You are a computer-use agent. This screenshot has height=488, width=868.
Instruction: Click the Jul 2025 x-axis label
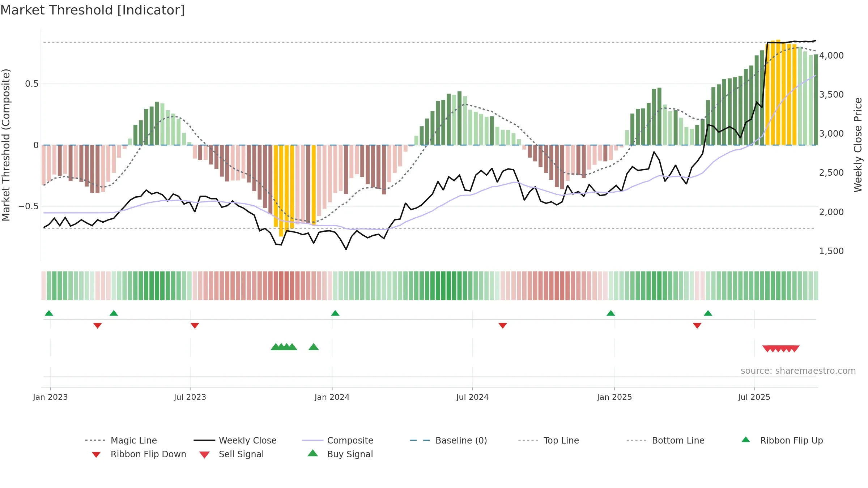point(754,397)
